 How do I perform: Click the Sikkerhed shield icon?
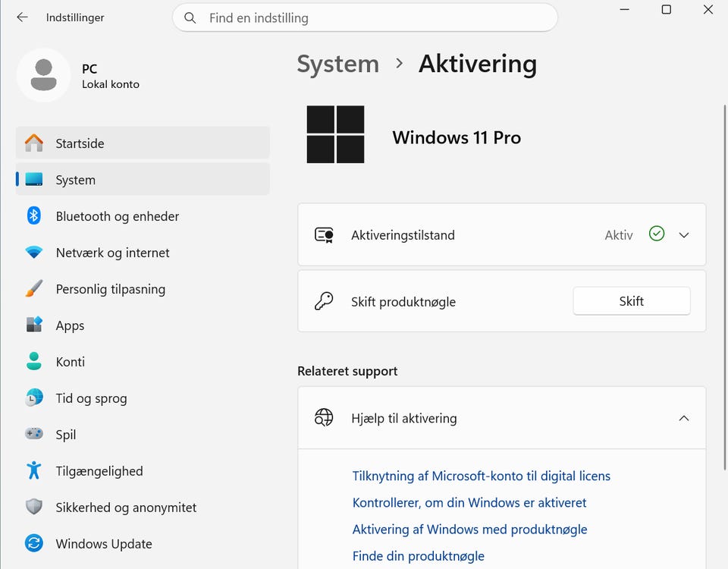pyautogui.click(x=34, y=507)
